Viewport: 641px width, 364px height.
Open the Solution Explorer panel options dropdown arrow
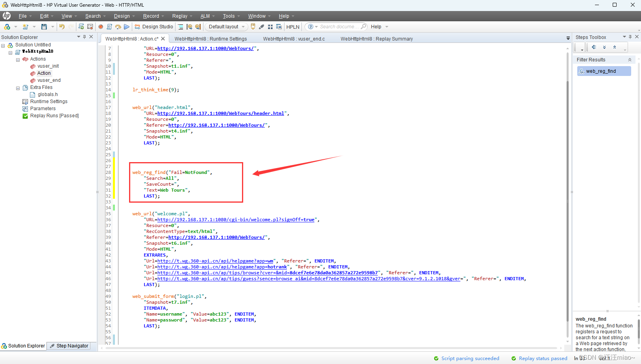point(78,37)
